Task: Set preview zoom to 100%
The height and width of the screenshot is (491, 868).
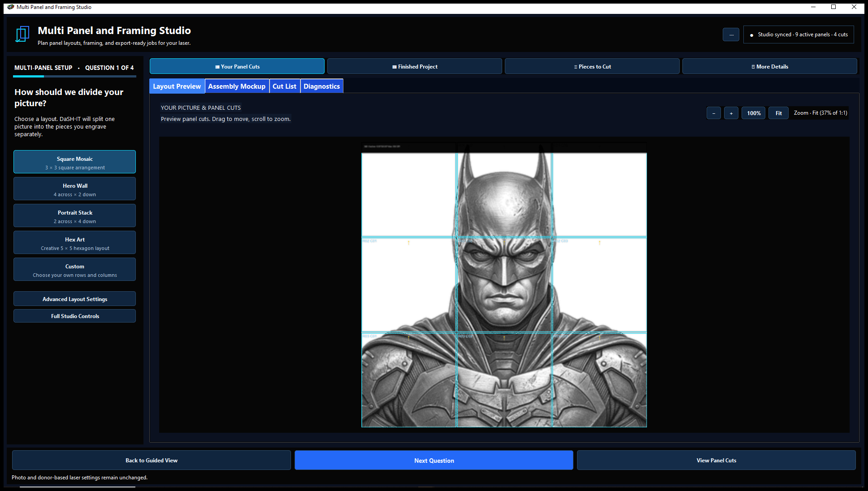Action: [754, 113]
